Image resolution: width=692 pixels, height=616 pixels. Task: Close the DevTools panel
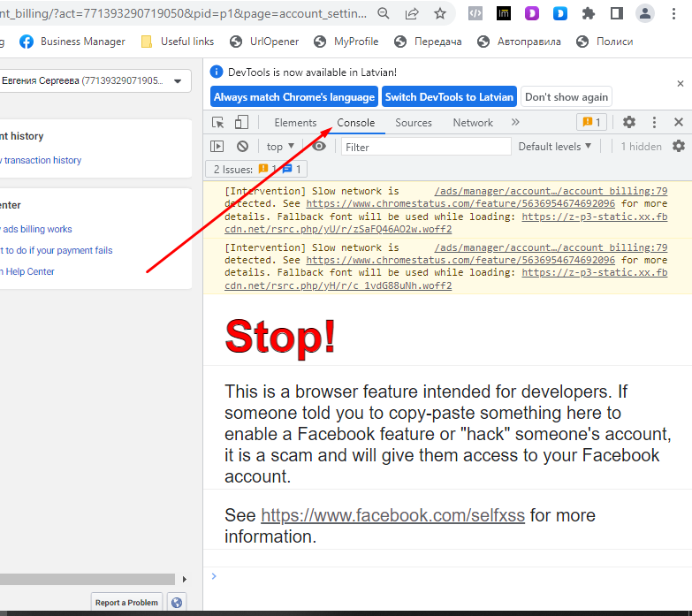(x=679, y=122)
